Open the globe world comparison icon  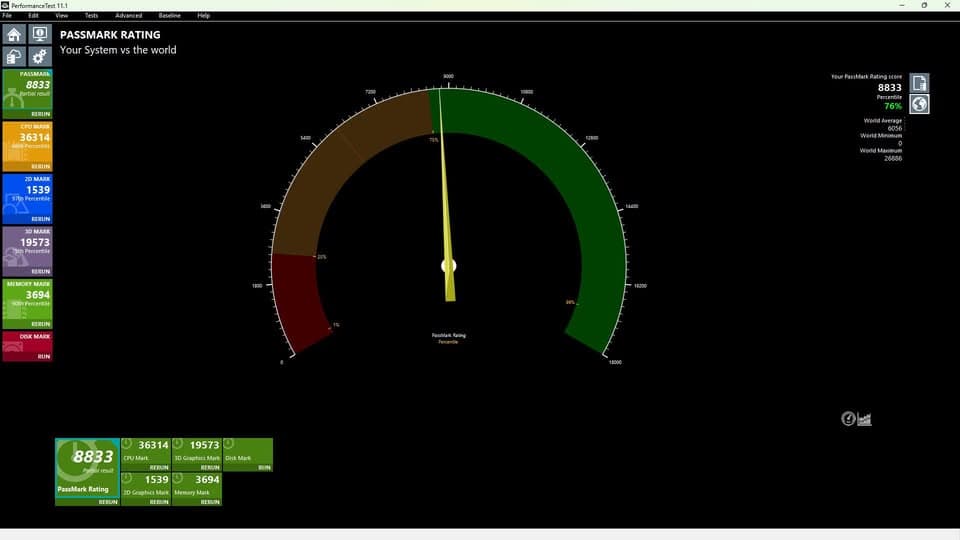(919, 104)
